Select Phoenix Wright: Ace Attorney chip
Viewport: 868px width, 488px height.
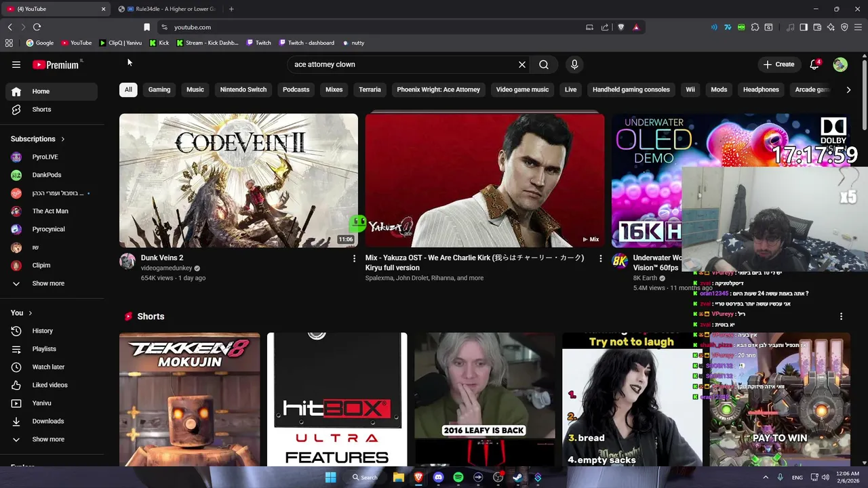pos(438,89)
